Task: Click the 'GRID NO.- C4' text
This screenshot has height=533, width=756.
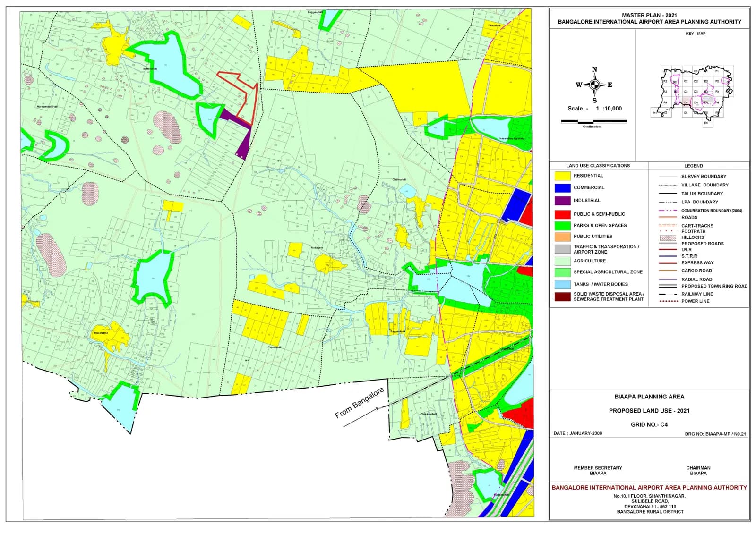Action: (x=649, y=424)
